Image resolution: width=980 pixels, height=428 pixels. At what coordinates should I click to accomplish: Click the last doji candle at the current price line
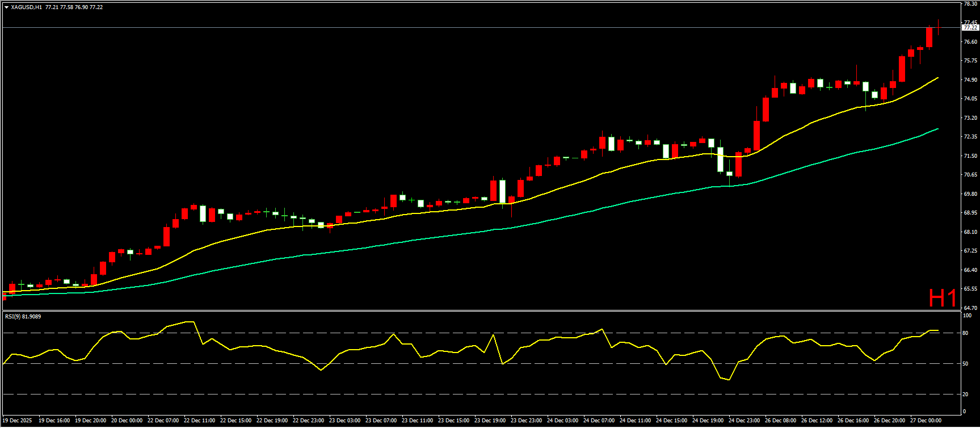[x=938, y=27]
